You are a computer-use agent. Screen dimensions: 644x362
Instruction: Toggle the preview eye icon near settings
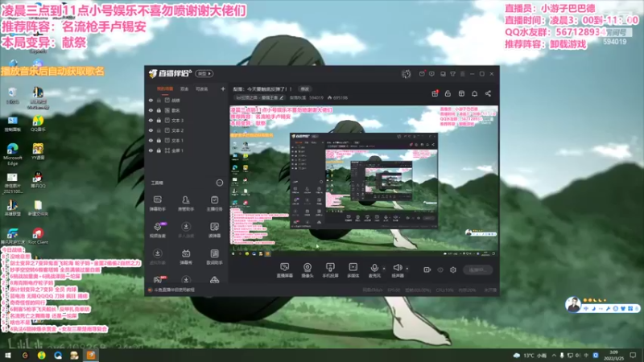(x=440, y=269)
